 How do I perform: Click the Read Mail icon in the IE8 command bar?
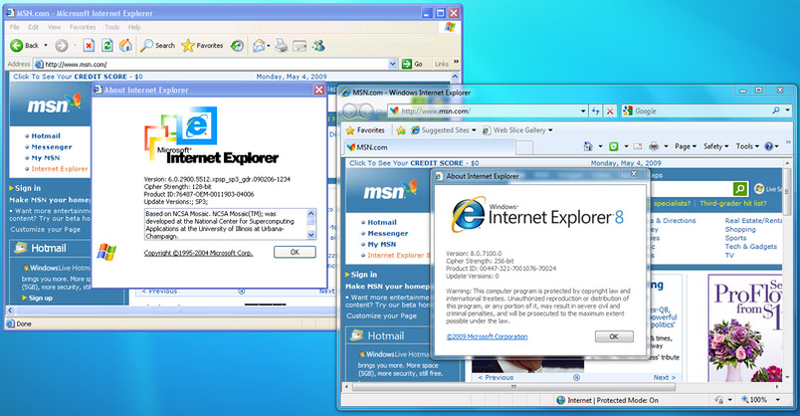(638, 146)
